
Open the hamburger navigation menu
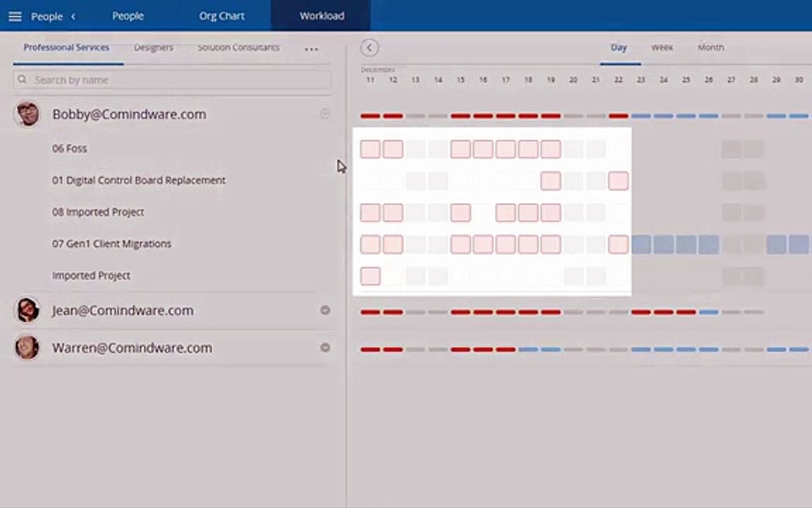15,17
